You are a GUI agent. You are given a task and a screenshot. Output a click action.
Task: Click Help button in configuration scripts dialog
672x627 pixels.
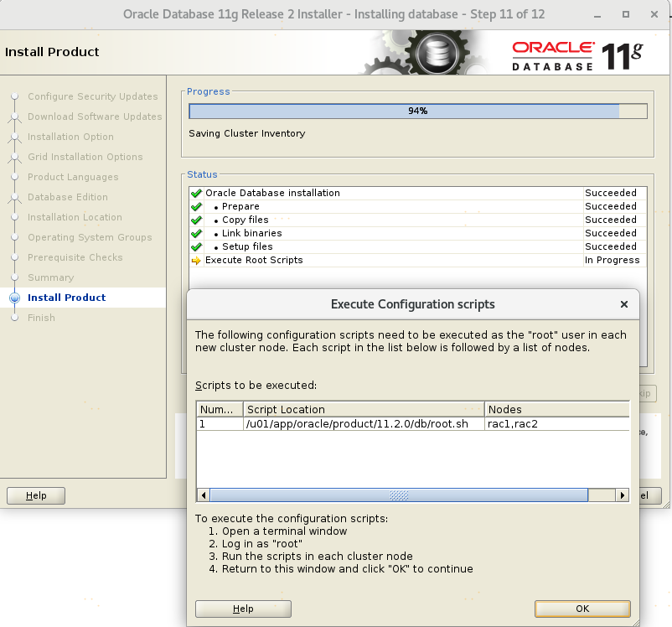click(x=243, y=609)
